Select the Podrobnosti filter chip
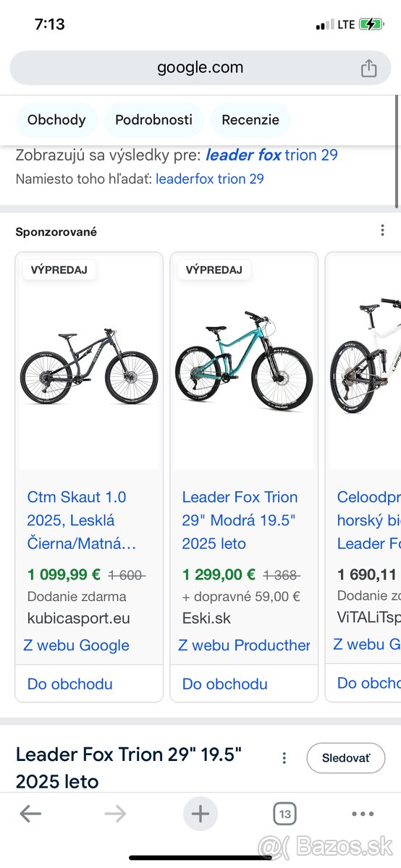The width and height of the screenshot is (401, 868). pyautogui.click(x=153, y=120)
